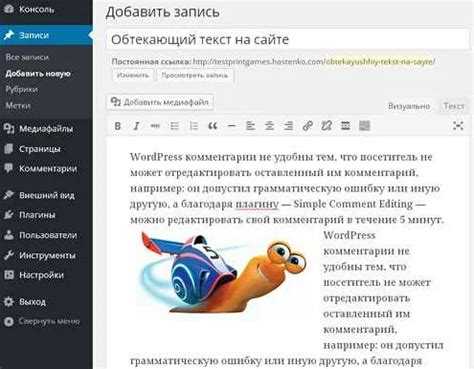Click Simple Comment Editing in the paragraph
474x369 pixels.
point(353,204)
